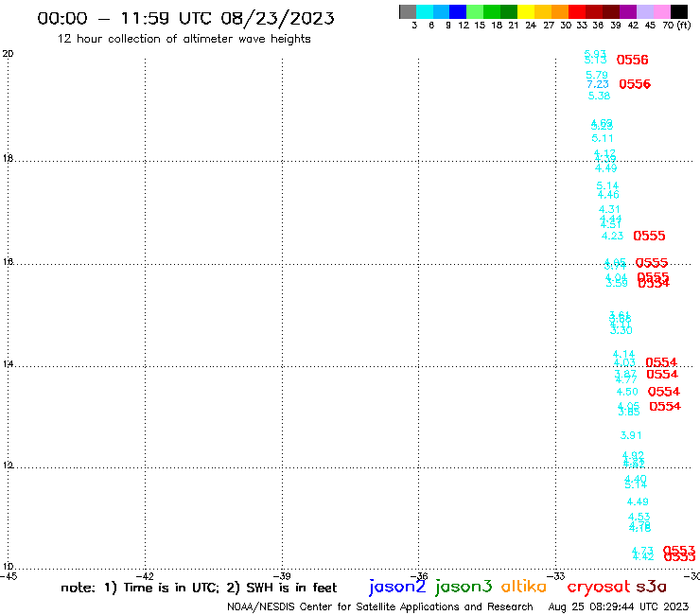Click the 0556 time beside 7.23
Screen dimensions: 700x615
[635, 84]
